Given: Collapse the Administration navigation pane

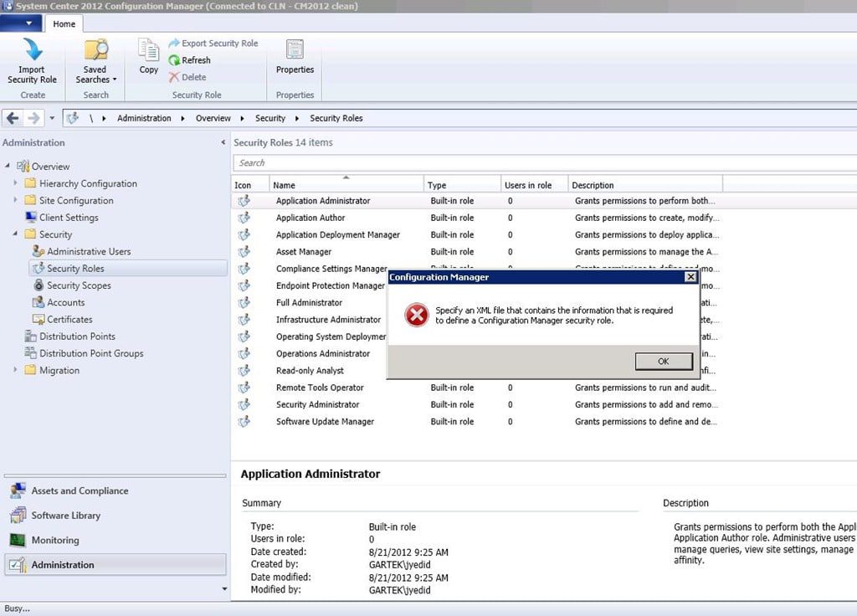Looking at the screenshot, I should [x=223, y=142].
